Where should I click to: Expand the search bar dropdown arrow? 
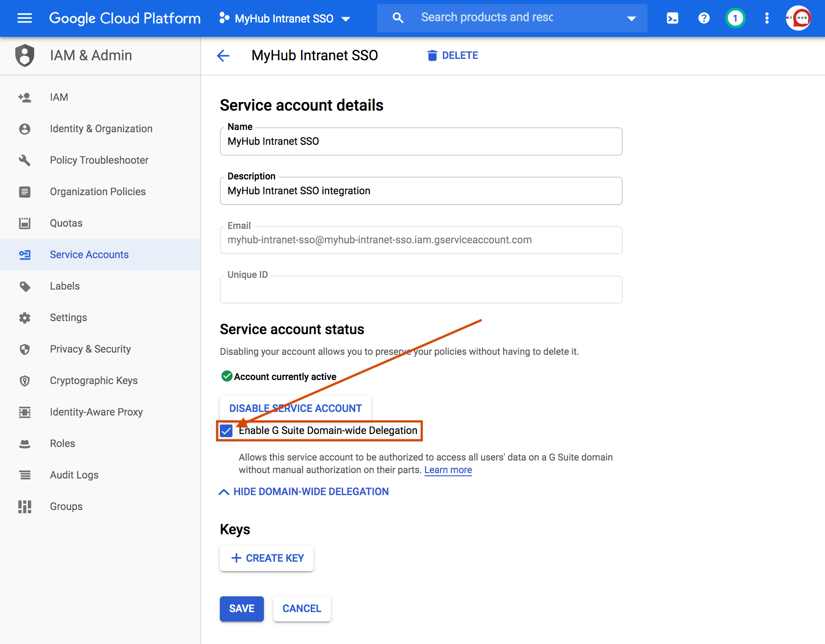(632, 18)
